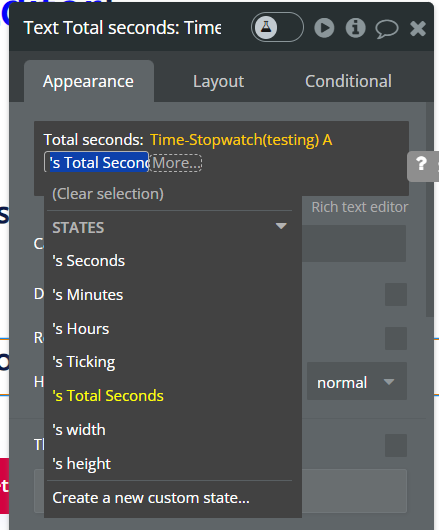Toggle the flask experimental switch in header
Screen dimensions: 439x530
tap(277, 27)
